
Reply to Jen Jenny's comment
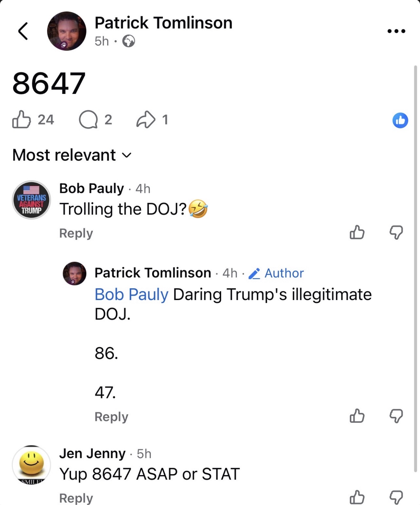[x=76, y=498]
